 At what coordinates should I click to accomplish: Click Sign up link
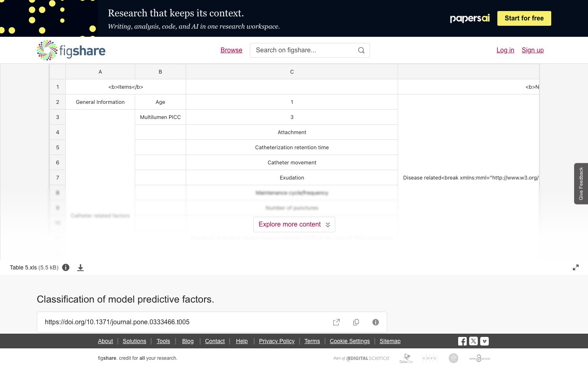532,50
